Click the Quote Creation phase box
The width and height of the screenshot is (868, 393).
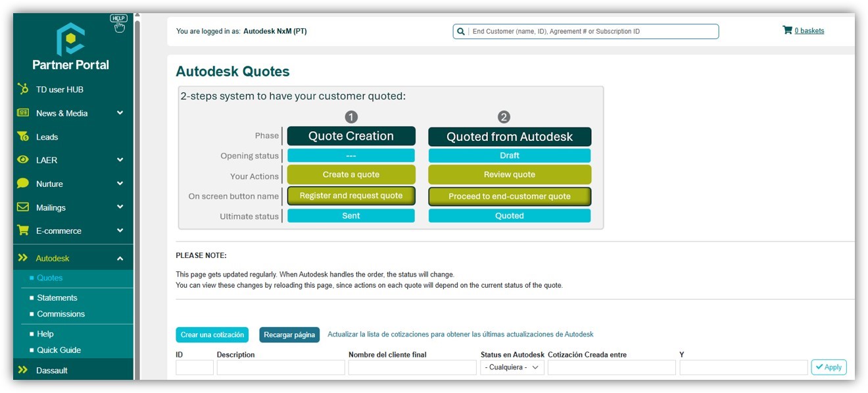351,136
